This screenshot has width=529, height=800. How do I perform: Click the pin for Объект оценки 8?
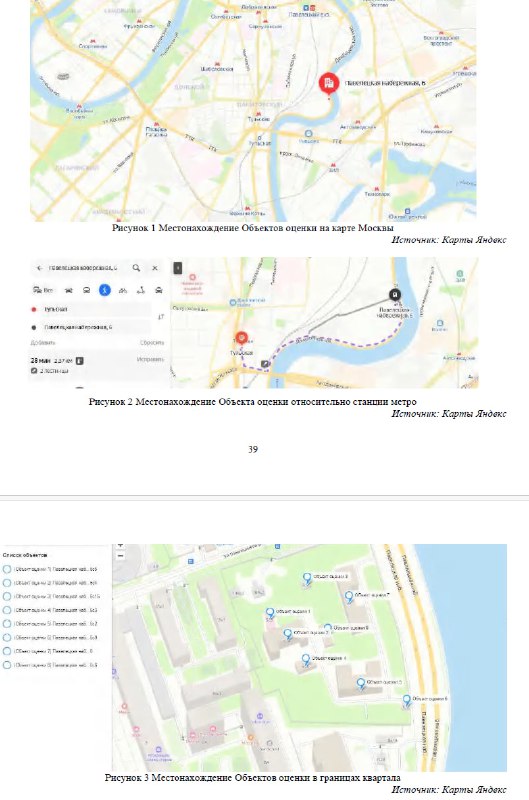click(328, 627)
